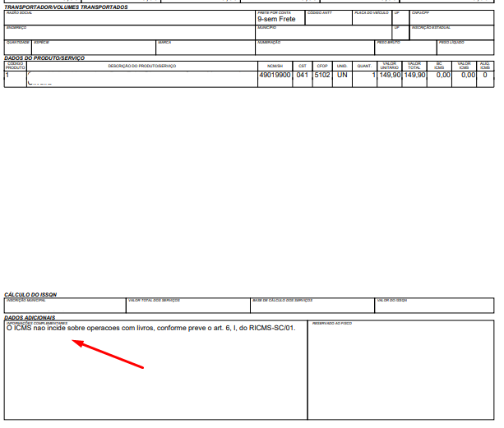Click the 'RAZÃO SOCIAL' field label
This screenshot has width=504, height=428.
[x=19, y=13]
